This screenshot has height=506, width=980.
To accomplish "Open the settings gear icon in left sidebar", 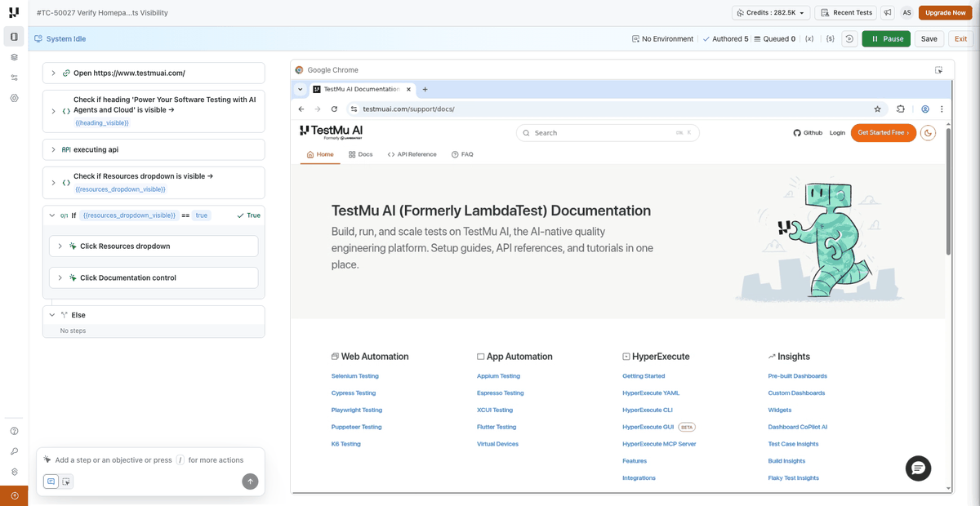I will click(14, 98).
